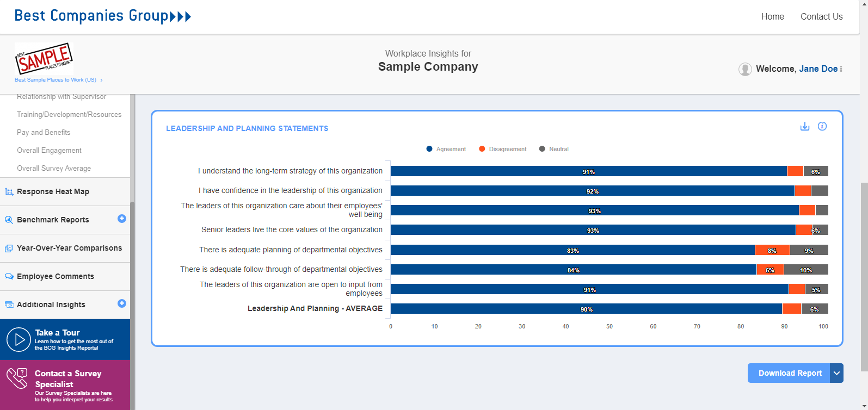The width and height of the screenshot is (868, 410).
Task: Click the 10% neutral segment for follow-through
Action: (x=806, y=270)
